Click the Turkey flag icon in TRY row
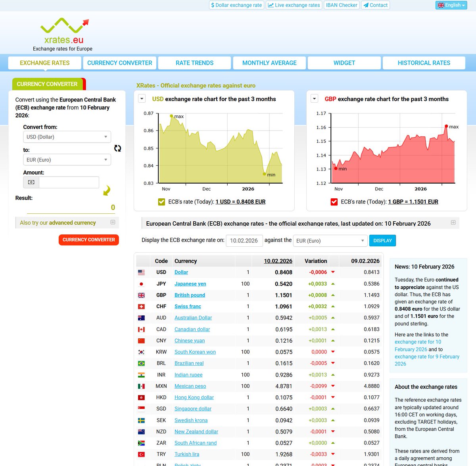 tap(141, 454)
